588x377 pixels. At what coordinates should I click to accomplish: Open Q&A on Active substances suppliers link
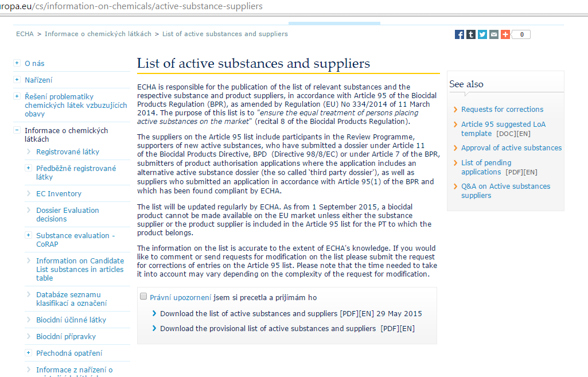tap(506, 191)
